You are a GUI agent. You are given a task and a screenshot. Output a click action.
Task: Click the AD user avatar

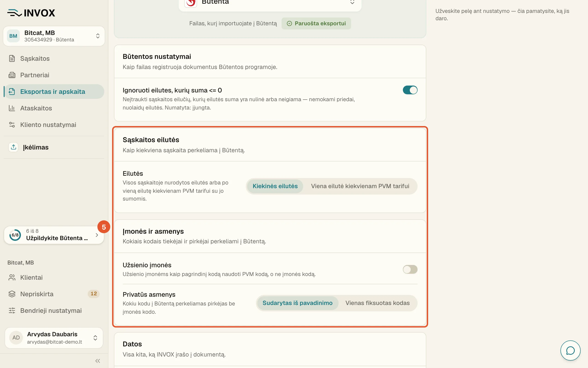point(16,338)
